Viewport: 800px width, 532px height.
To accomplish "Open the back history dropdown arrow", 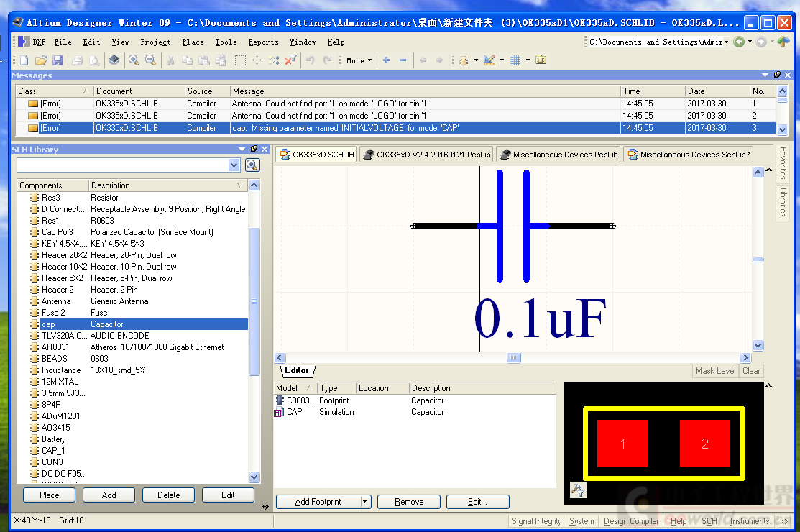I will (x=750, y=42).
